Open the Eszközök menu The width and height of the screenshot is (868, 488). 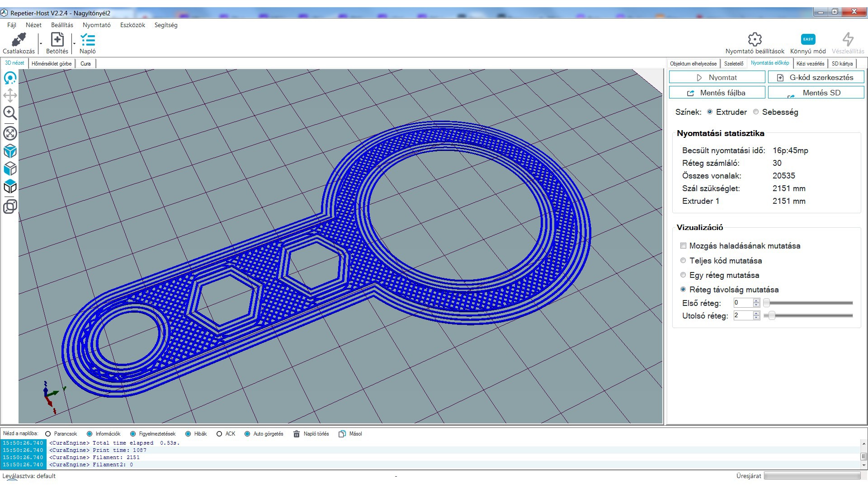click(x=132, y=25)
